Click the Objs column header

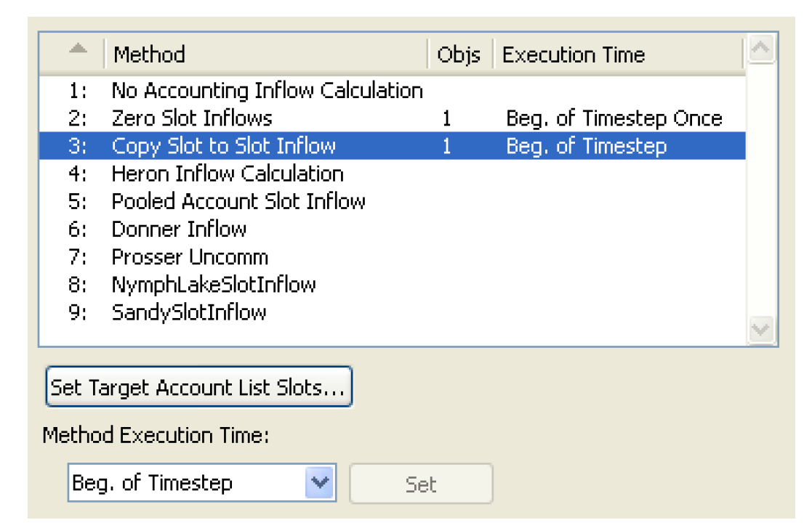point(459,54)
